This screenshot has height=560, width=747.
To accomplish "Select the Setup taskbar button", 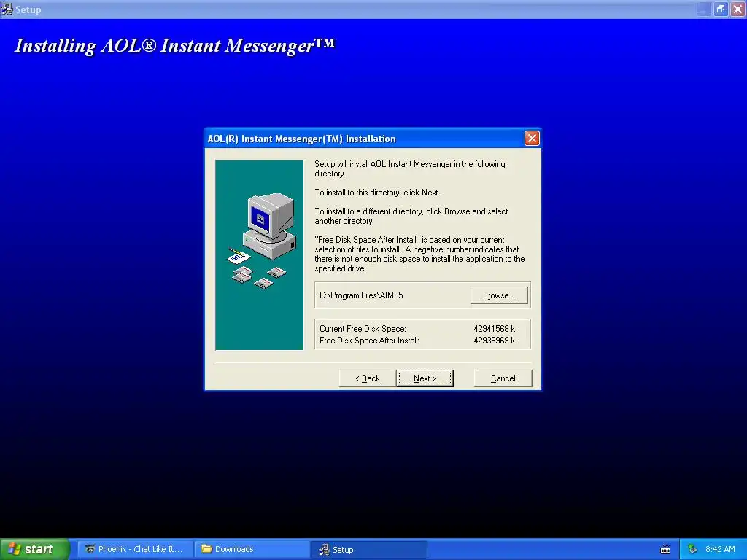I will tap(368, 549).
